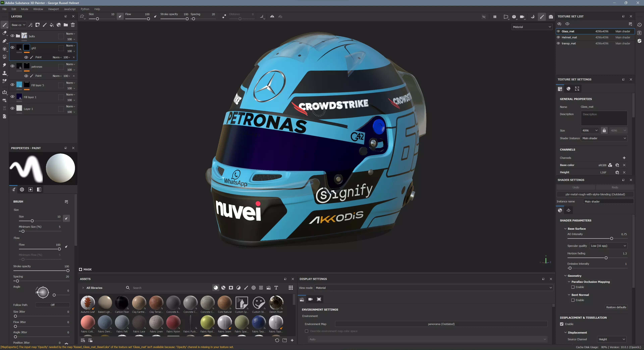The image size is (644, 350).
Task: Add a channel with plus button
Action: 624,158
